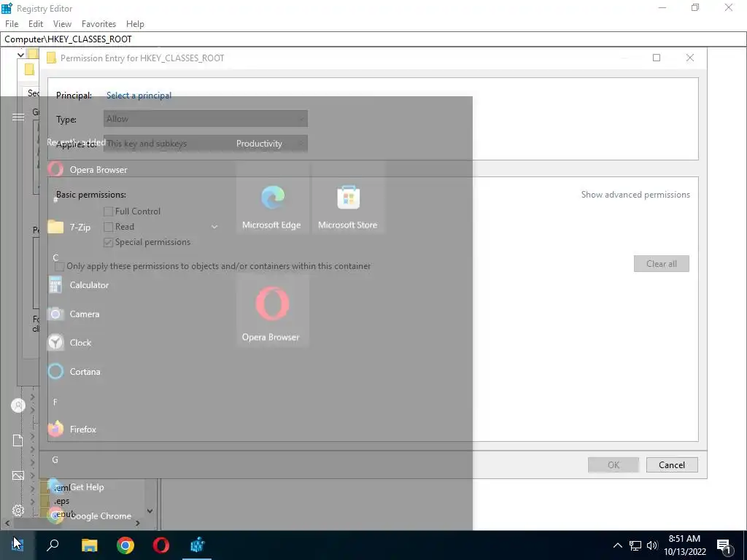Collapse the Computer tree node chevron
The width and height of the screenshot is (747, 560).
pyautogui.click(x=20, y=55)
